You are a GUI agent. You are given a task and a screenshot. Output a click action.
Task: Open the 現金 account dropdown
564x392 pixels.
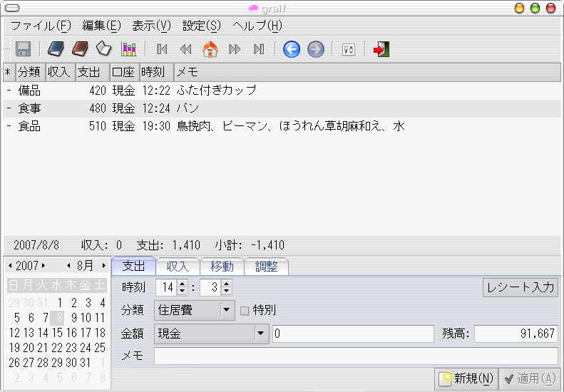(x=261, y=334)
